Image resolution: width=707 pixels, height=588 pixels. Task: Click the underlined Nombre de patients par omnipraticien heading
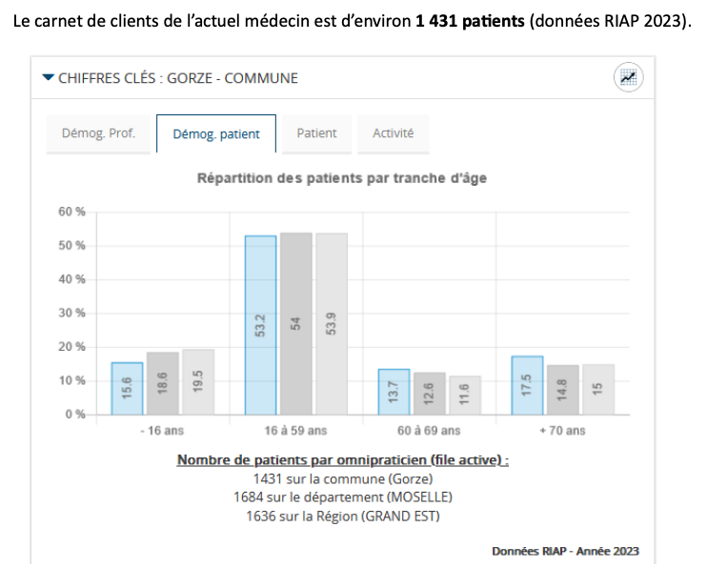(x=342, y=460)
